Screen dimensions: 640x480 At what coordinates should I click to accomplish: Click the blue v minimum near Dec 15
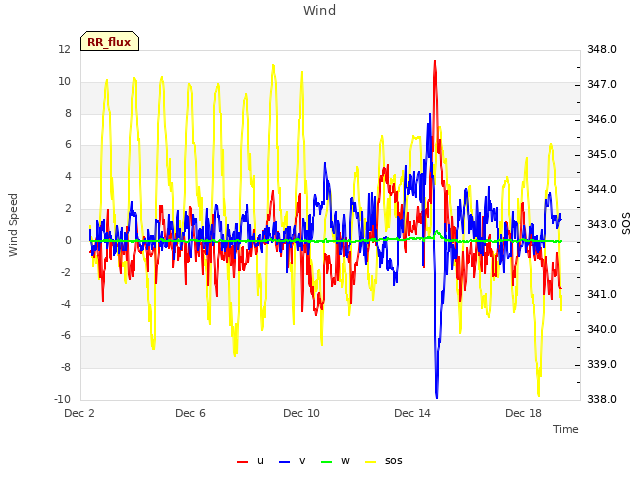[x=437, y=397]
